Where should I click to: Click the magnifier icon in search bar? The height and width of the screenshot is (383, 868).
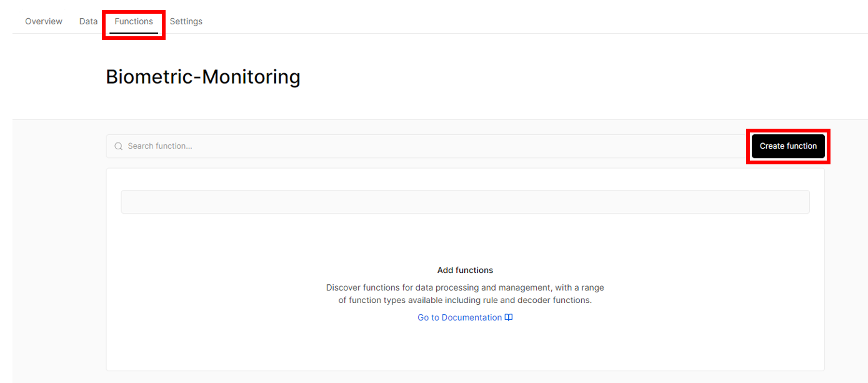[x=118, y=146]
